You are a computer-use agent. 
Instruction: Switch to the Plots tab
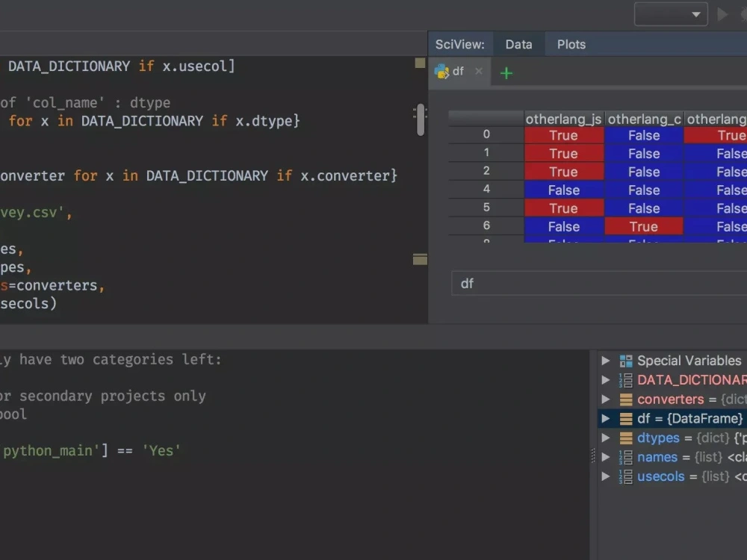571,44
